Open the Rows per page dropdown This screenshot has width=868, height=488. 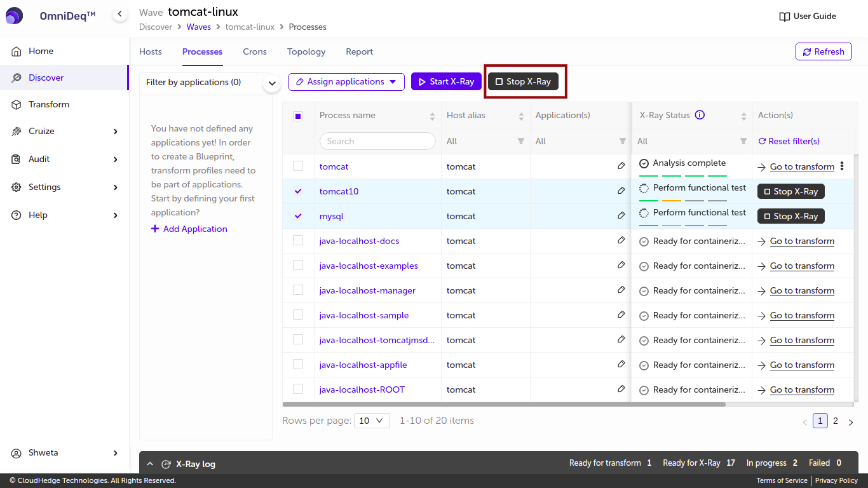(372, 421)
